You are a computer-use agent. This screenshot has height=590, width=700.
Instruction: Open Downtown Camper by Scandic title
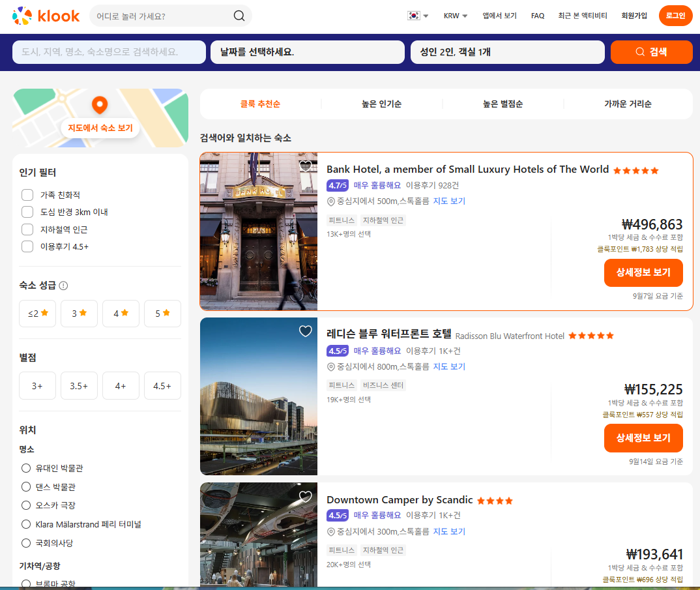tap(400, 500)
